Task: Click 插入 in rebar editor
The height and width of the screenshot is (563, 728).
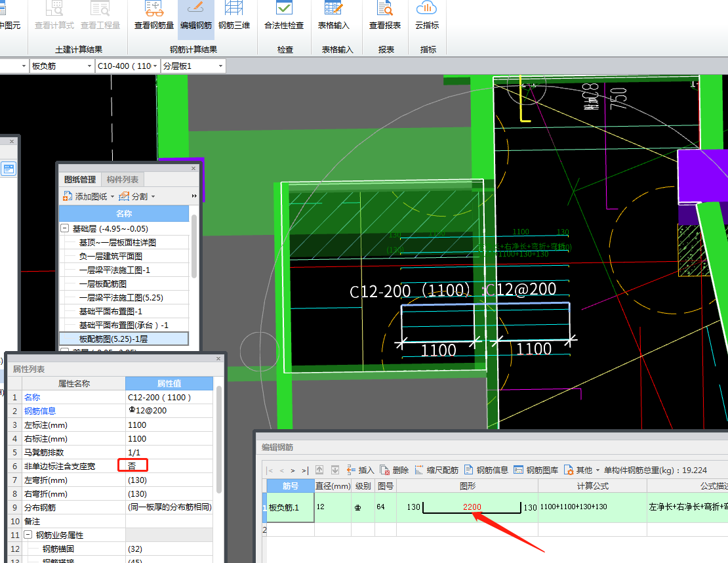Action: [360, 470]
